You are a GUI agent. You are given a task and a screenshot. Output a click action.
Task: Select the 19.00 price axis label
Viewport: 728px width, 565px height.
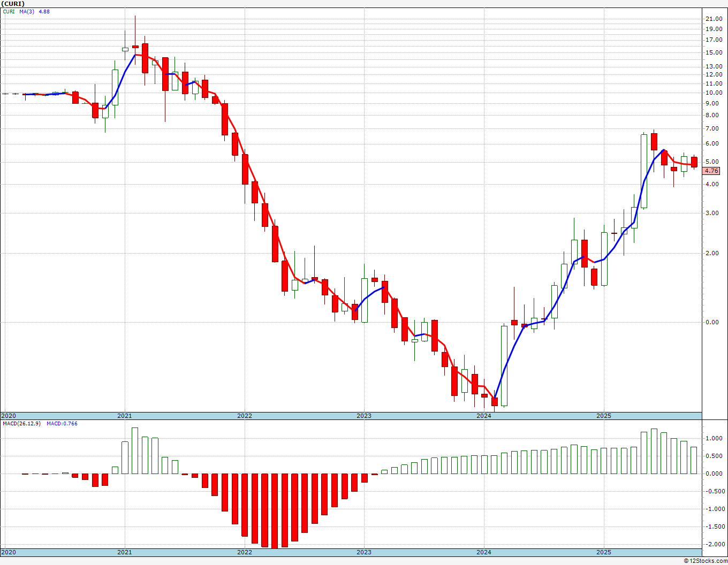point(714,29)
